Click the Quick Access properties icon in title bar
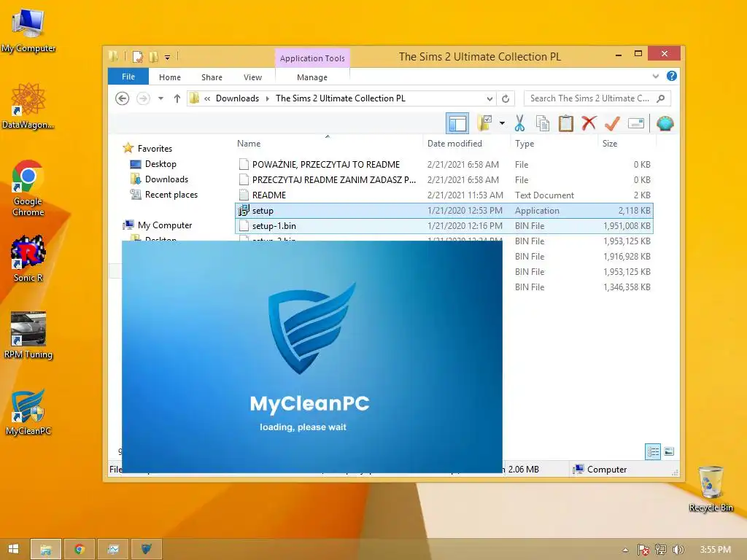This screenshot has height=560, width=747. [x=138, y=57]
